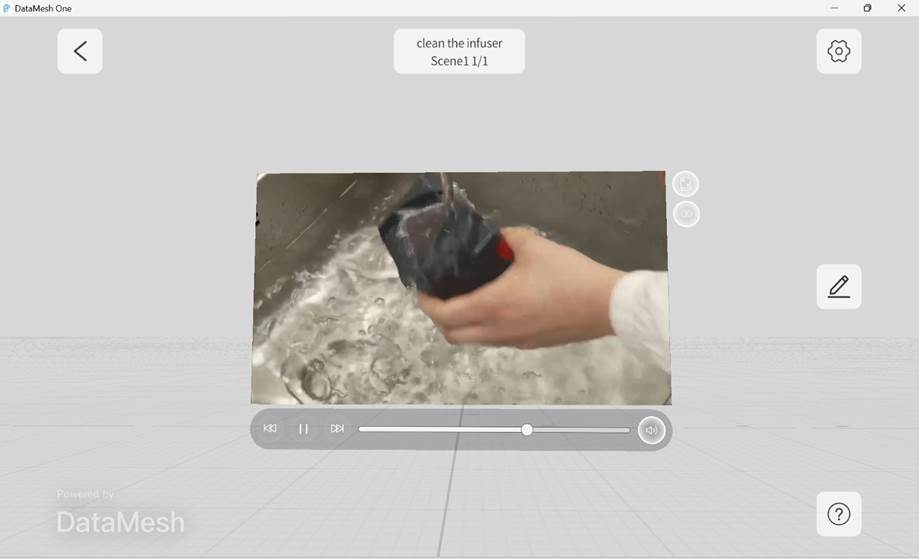Click the upper round button beside the video's corner
The image size is (919, 559).
coord(686,184)
